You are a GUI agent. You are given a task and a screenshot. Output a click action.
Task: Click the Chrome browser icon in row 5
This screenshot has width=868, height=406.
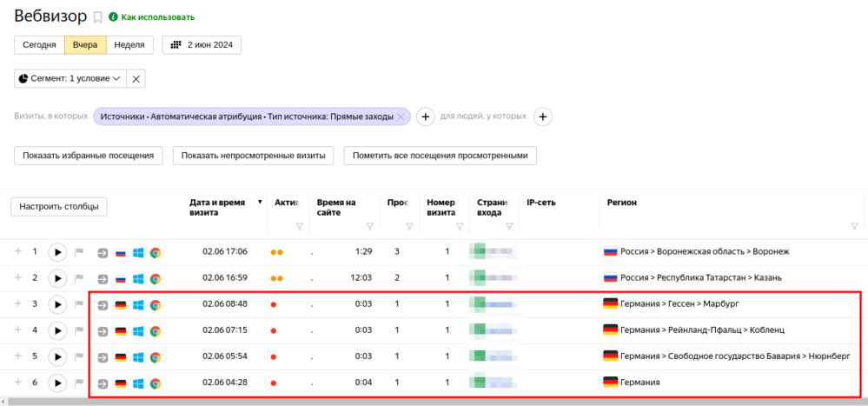click(x=156, y=357)
